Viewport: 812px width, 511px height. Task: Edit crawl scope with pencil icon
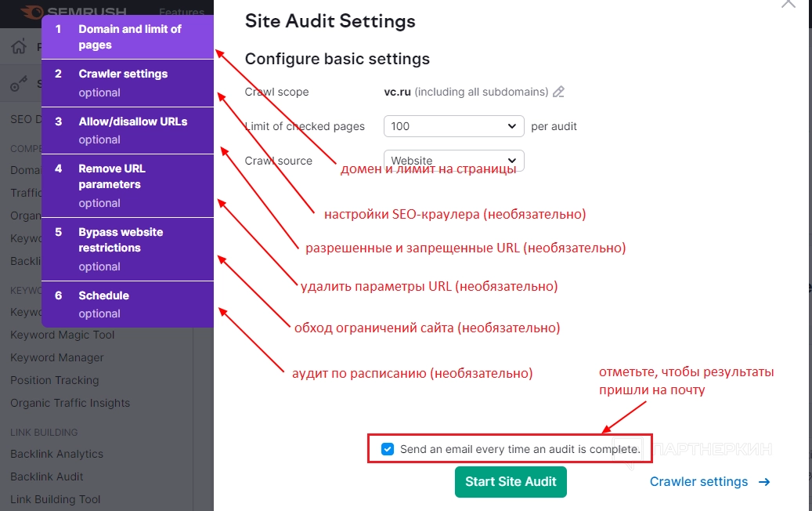tap(558, 92)
